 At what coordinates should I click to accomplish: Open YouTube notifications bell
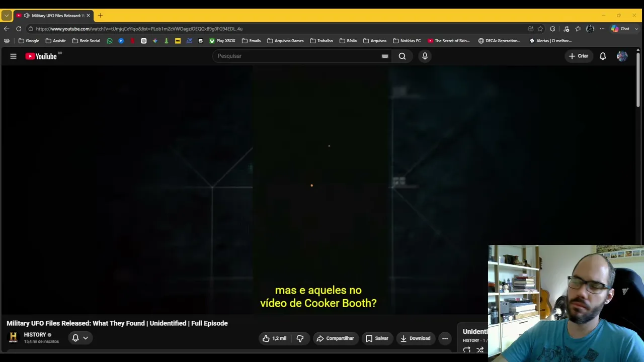(x=603, y=56)
